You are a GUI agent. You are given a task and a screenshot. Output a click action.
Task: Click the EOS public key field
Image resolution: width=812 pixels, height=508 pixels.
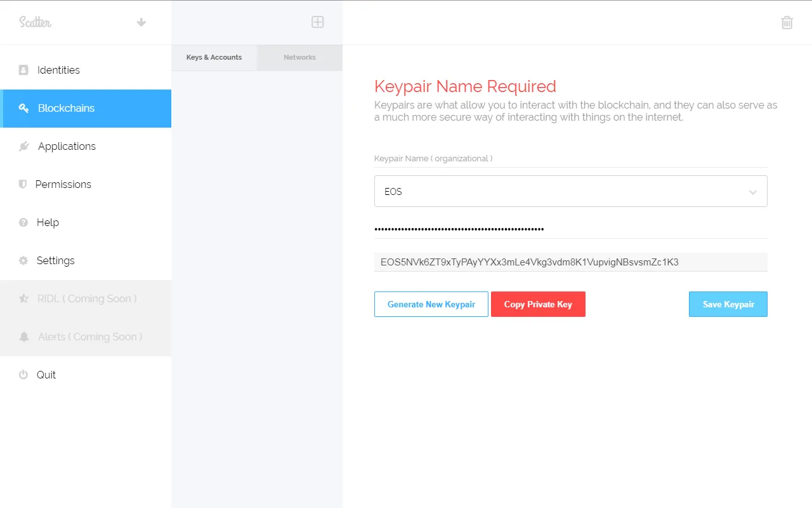point(571,262)
